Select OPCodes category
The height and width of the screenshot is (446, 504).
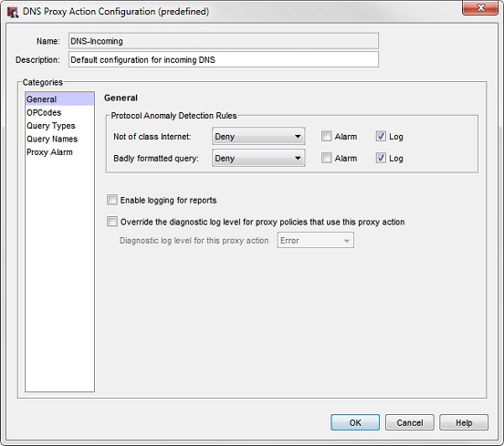(x=59, y=113)
